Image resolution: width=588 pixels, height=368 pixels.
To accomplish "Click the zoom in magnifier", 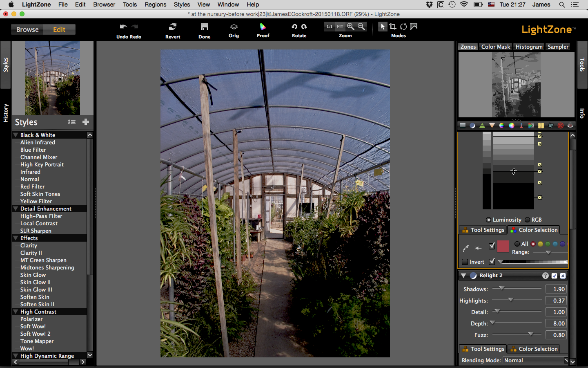I will [x=351, y=27].
